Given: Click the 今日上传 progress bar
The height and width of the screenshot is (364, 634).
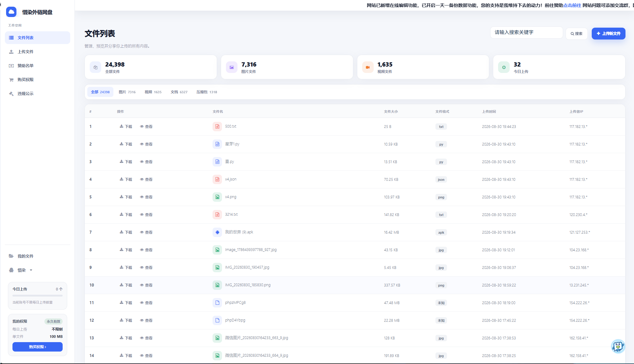Looking at the screenshot, I should point(37,296).
